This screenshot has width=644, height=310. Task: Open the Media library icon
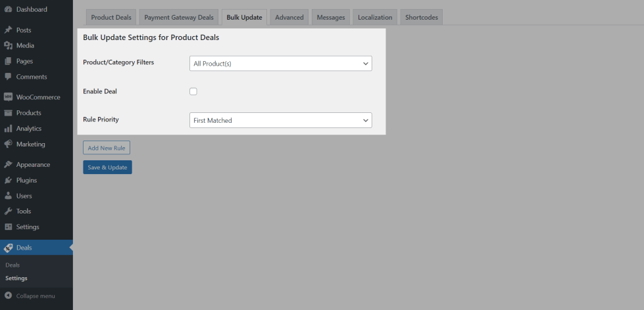pos(8,45)
